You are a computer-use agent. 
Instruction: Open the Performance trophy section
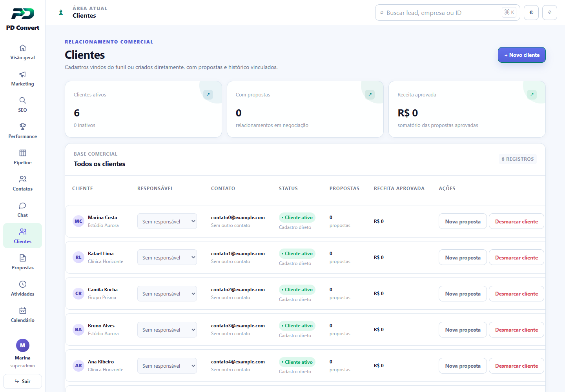click(x=23, y=131)
